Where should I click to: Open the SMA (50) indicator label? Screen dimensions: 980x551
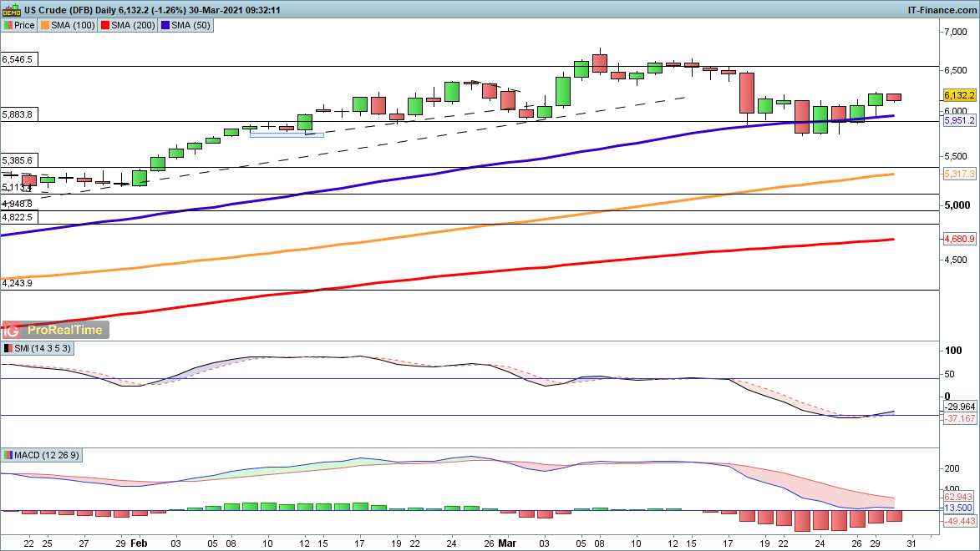189,26
